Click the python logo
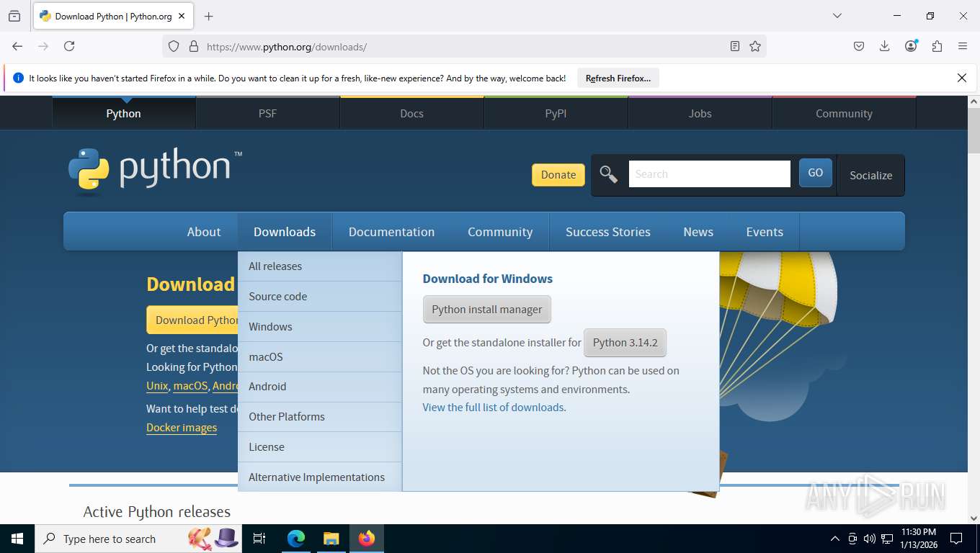The height and width of the screenshot is (553, 980). (x=155, y=171)
